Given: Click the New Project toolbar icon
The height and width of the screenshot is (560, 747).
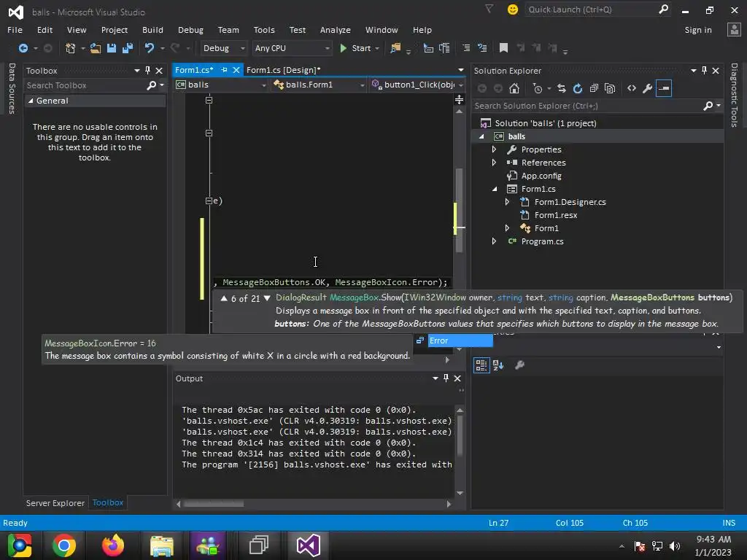Looking at the screenshot, I should (x=71, y=48).
